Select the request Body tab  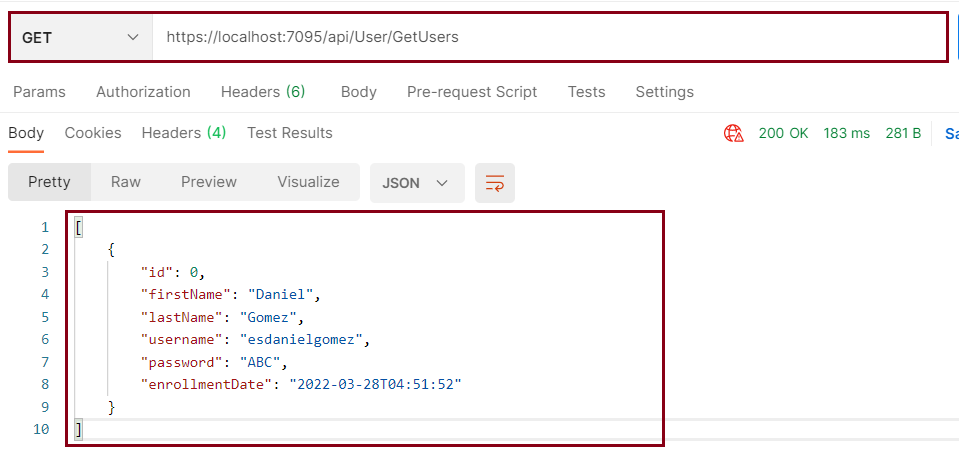tap(358, 92)
